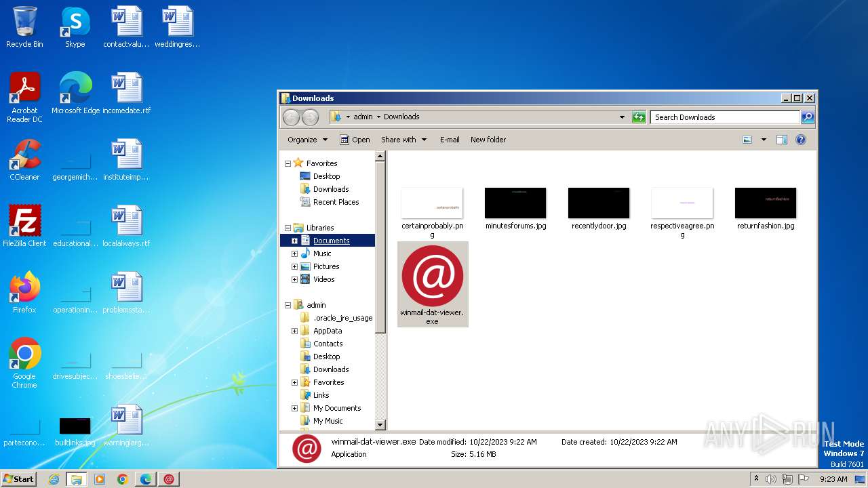This screenshot has width=868, height=488.
Task: Select incomedate.rtf desktop file
Action: click(x=127, y=94)
